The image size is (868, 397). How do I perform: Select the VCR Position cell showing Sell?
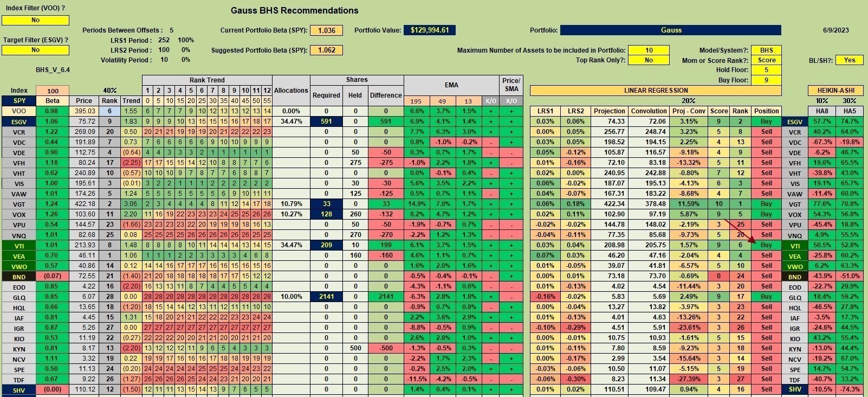point(766,132)
